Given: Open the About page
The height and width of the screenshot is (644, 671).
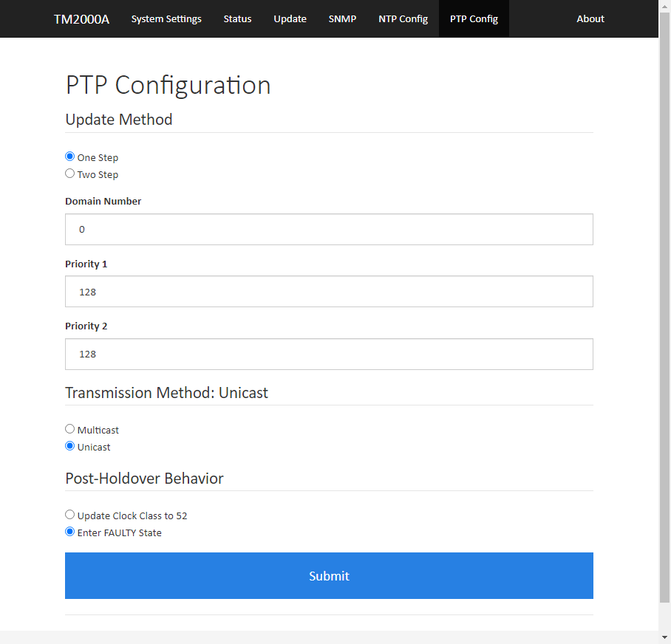Looking at the screenshot, I should 590,18.
